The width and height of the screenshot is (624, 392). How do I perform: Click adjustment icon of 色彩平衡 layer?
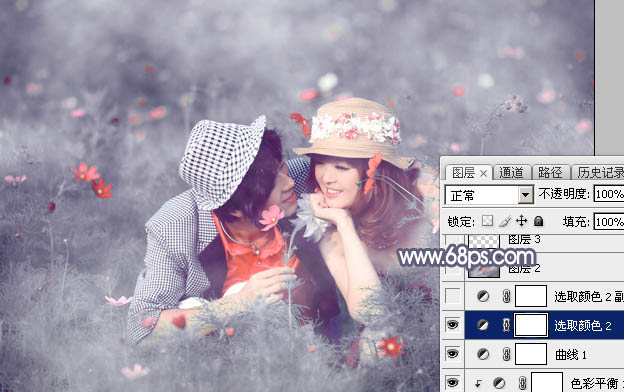pyautogui.click(x=499, y=383)
